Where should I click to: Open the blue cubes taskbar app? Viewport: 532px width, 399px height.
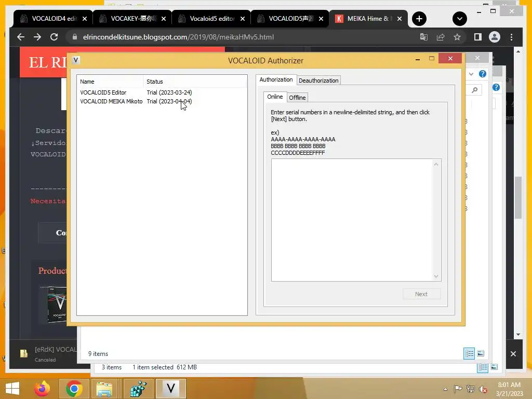coord(139,389)
